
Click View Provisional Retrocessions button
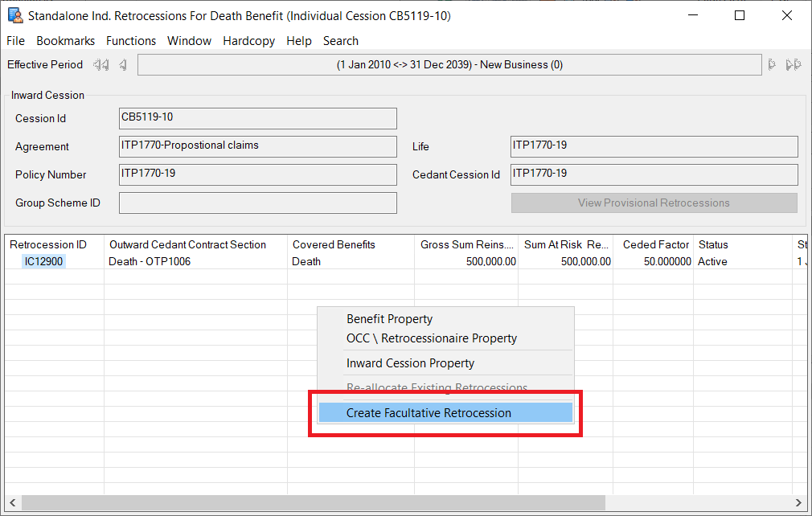654,203
